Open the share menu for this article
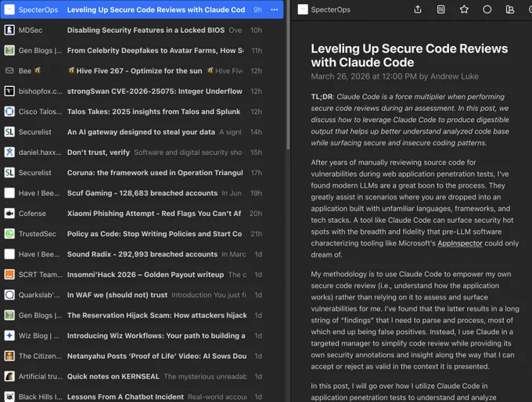 pos(418,9)
